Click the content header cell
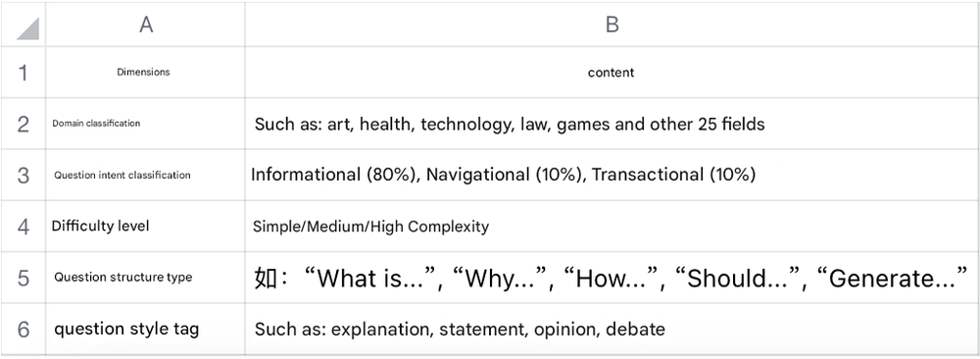The image size is (980, 359). click(612, 72)
